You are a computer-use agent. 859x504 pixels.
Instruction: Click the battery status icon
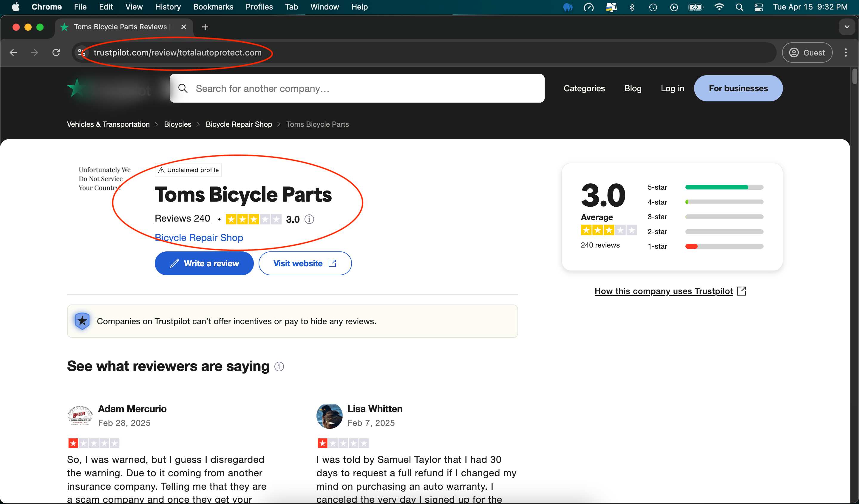pyautogui.click(x=695, y=7)
